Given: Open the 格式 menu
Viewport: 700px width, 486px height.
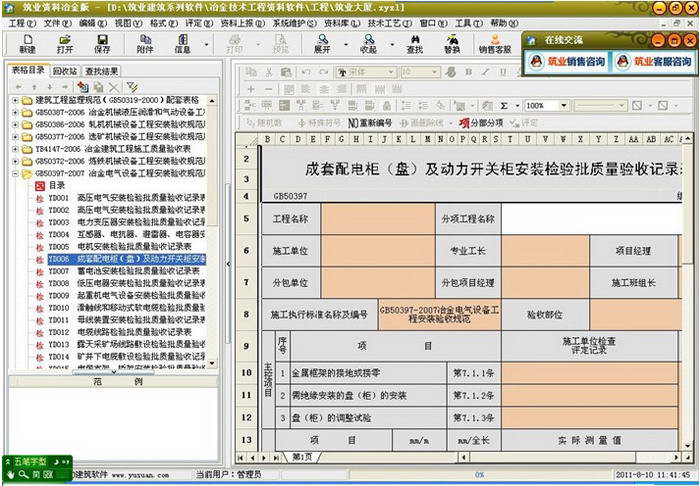Looking at the screenshot, I should click(x=158, y=22).
